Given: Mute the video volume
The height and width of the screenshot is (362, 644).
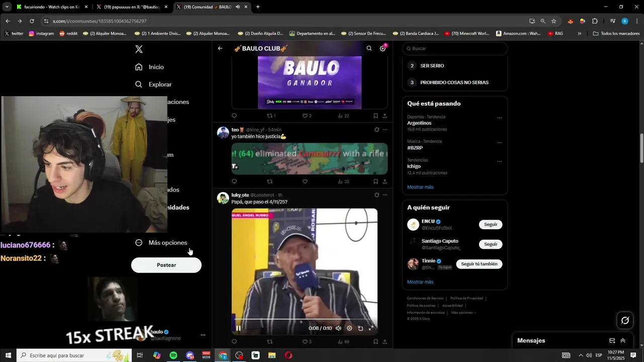Looking at the screenshot, I should click(x=338, y=328).
